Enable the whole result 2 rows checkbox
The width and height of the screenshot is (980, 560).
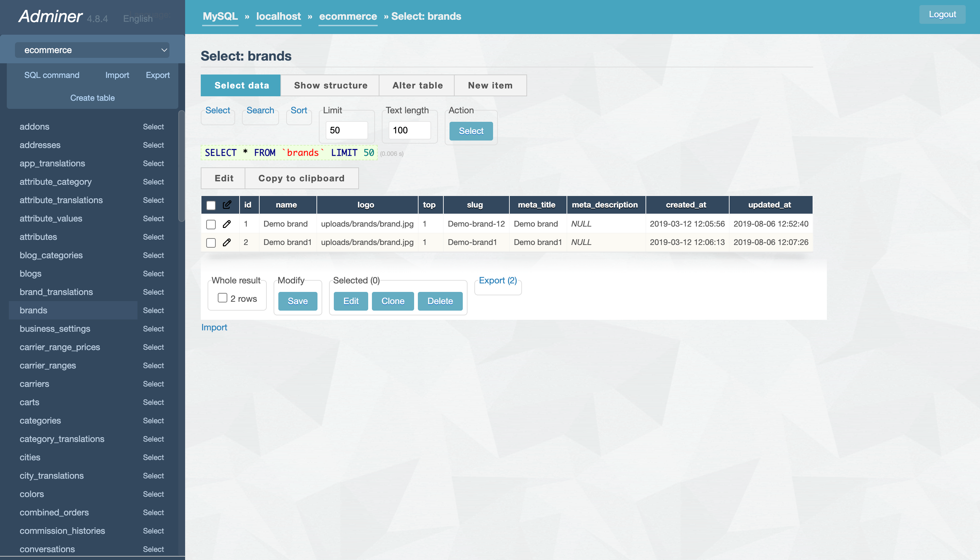point(222,298)
